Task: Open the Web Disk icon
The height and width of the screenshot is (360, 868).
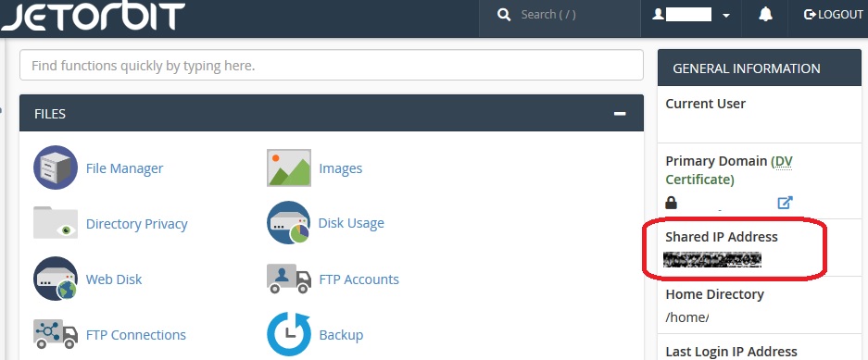Action: pyautogui.click(x=56, y=279)
